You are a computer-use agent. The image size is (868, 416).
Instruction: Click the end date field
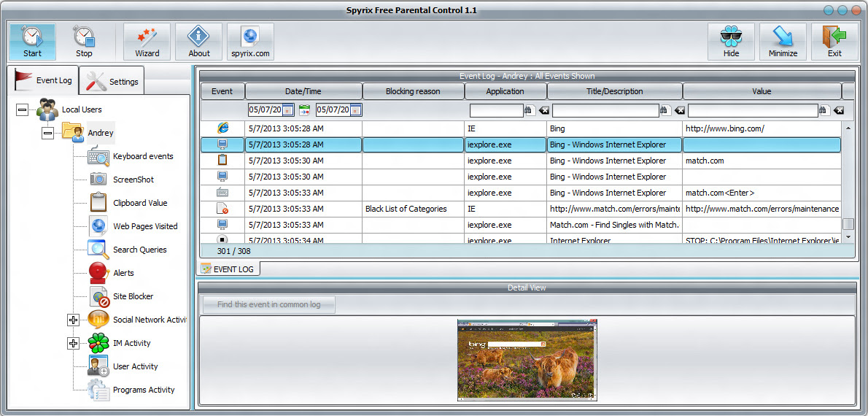[333, 109]
